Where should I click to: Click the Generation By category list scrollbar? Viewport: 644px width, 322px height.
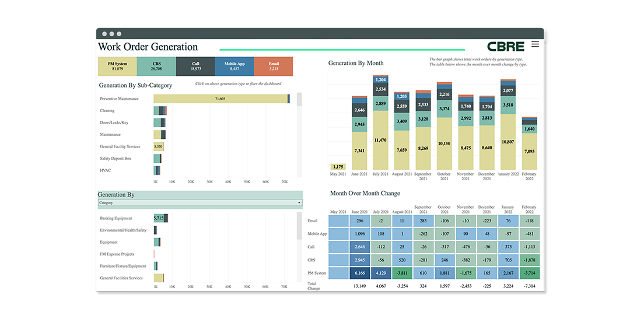pos(299,222)
